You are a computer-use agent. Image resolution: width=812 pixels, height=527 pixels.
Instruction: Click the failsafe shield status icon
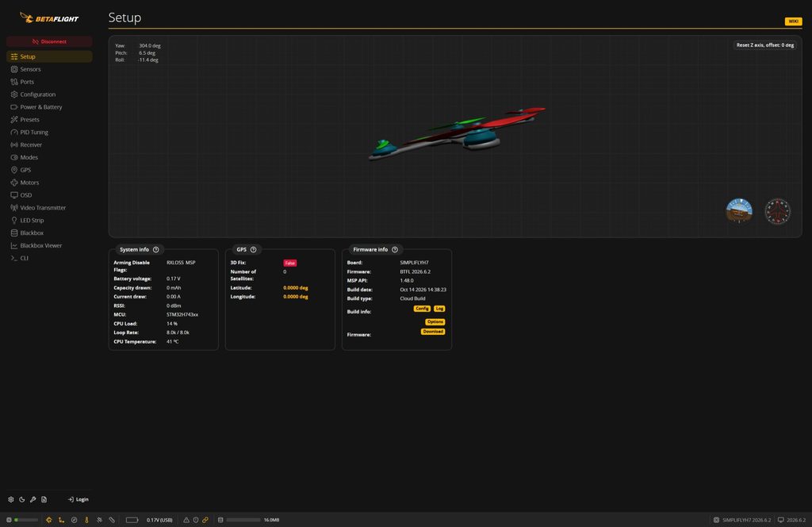coord(196,520)
